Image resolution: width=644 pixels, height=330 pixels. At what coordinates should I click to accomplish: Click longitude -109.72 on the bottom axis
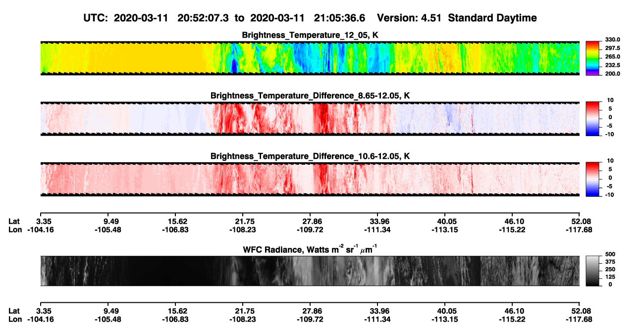click(310, 319)
